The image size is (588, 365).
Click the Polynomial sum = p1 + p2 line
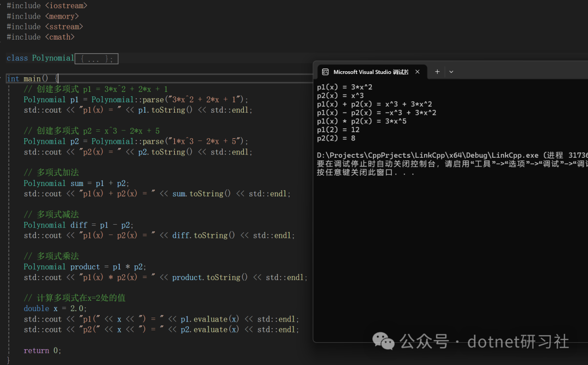[77, 183]
